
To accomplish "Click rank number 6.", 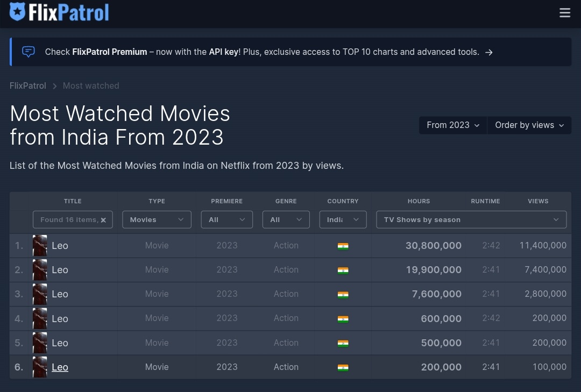I will [19, 367].
